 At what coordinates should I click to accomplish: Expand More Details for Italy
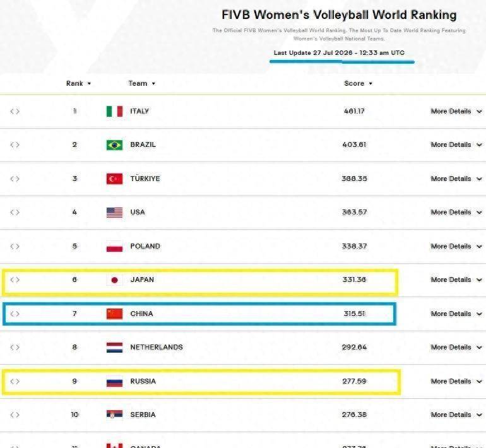pyautogui.click(x=456, y=111)
